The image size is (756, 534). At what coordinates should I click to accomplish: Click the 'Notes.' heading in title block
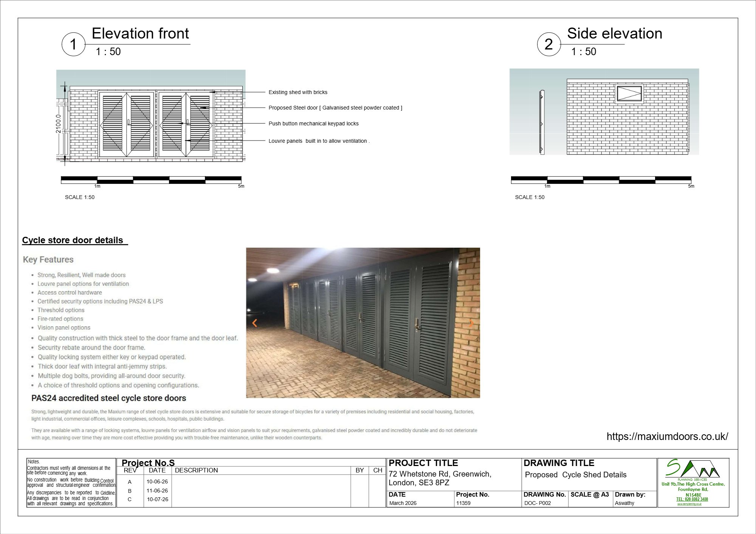coord(34,461)
